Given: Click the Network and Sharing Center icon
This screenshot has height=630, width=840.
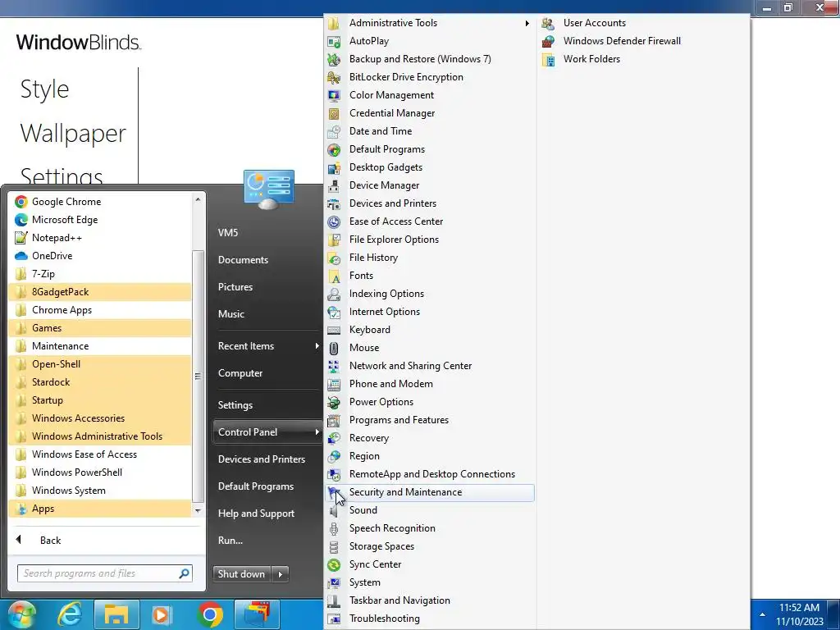Looking at the screenshot, I should coord(334,367).
